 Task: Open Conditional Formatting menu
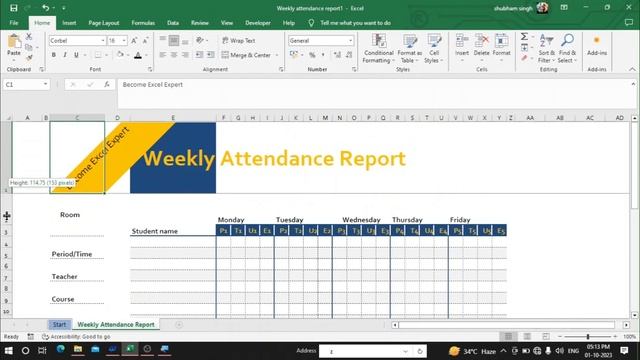coord(379,48)
